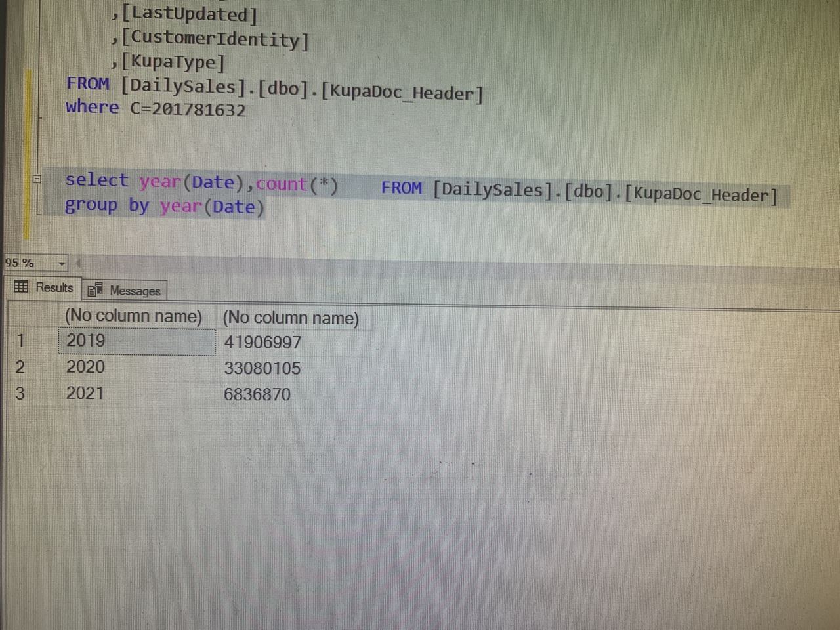This screenshot has width=840, height=630.
Task: Click the Messages tab icon
Action: click(95, 289)
